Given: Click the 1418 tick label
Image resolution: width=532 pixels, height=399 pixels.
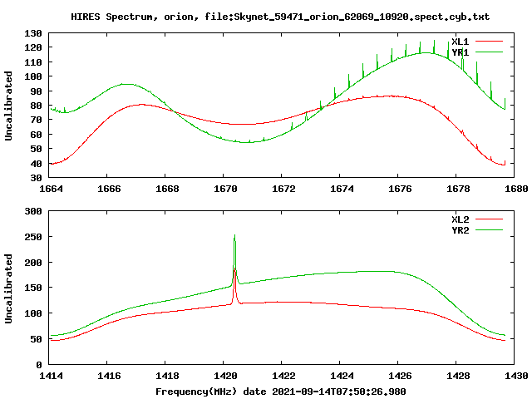Looking at the screenshot, I should coord(167,376).
